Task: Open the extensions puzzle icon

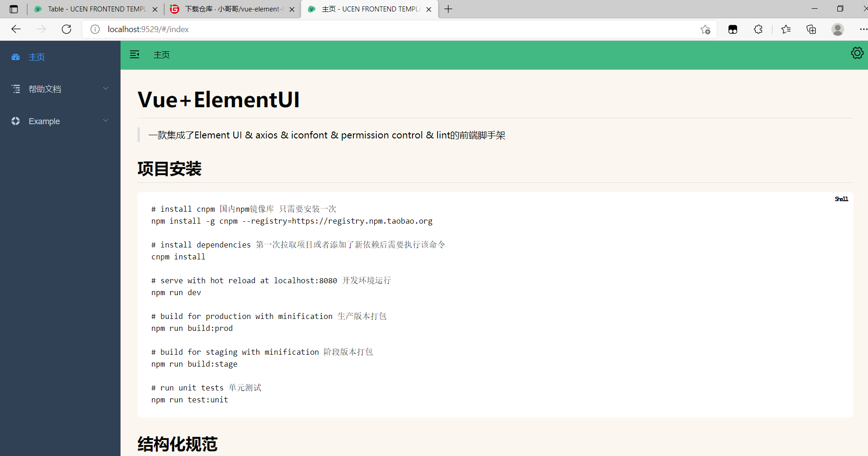Action: point(758,29)
